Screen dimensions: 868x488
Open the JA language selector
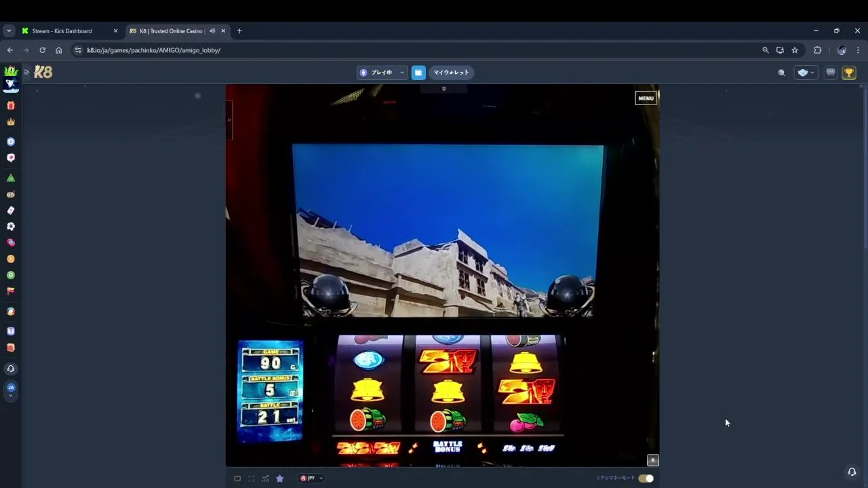click(x=10, y=390)
